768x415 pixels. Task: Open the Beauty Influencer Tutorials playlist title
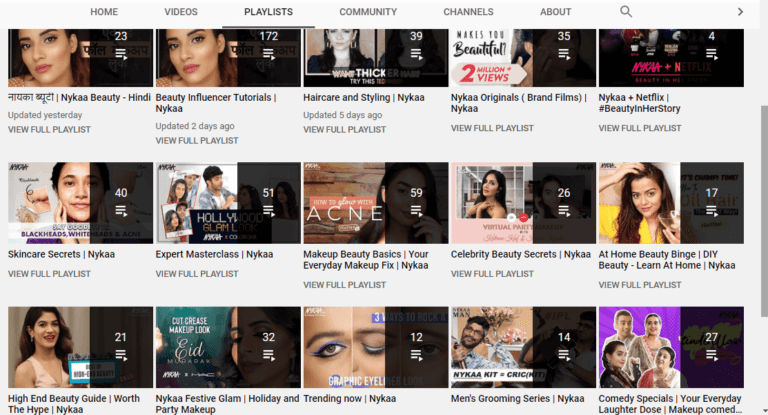point(216,103)
